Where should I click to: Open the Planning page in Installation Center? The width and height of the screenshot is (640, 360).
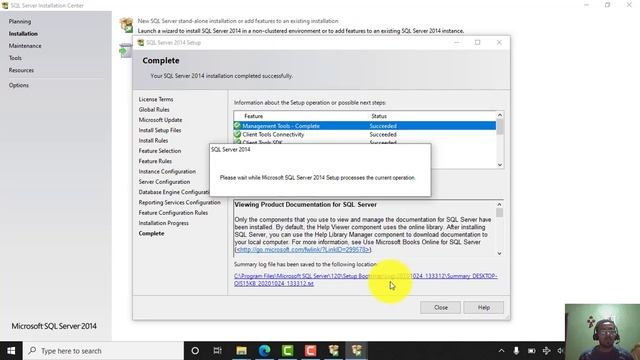coord(20,21)
